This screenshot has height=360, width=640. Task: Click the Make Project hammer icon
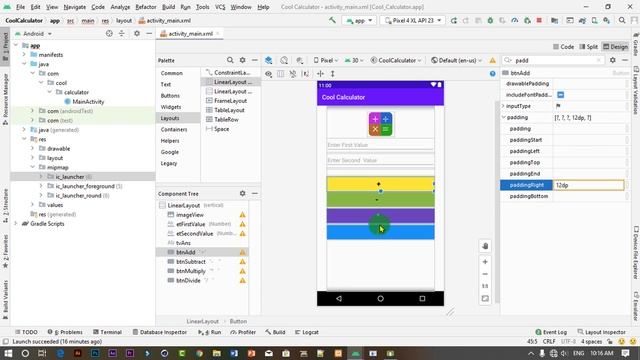pos(332,20)
